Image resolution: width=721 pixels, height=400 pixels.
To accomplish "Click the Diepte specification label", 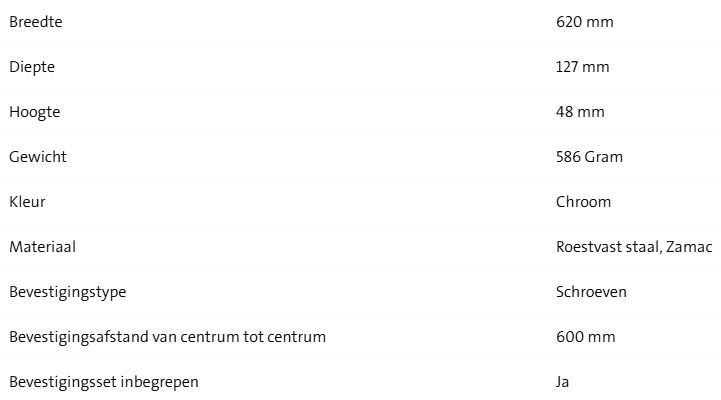I will [x=32, y=67].
